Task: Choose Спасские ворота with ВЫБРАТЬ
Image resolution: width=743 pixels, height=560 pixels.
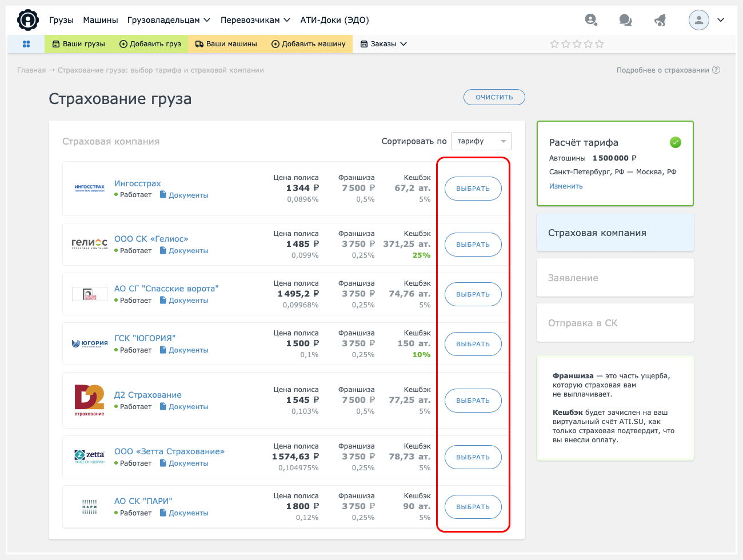Action: pos(473,294)
